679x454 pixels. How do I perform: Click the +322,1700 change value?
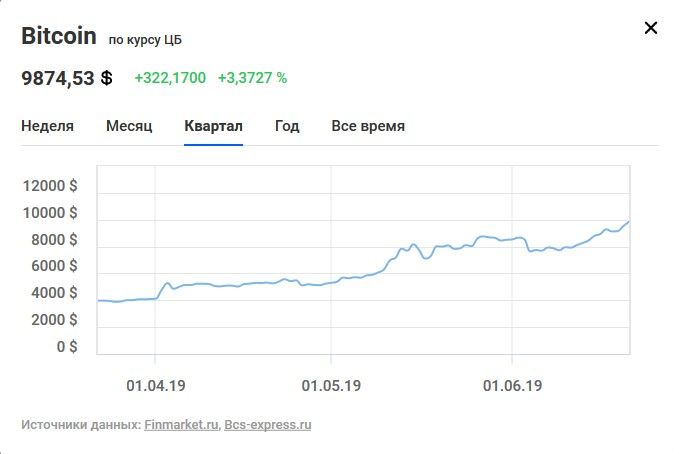(x=170, y=78)
